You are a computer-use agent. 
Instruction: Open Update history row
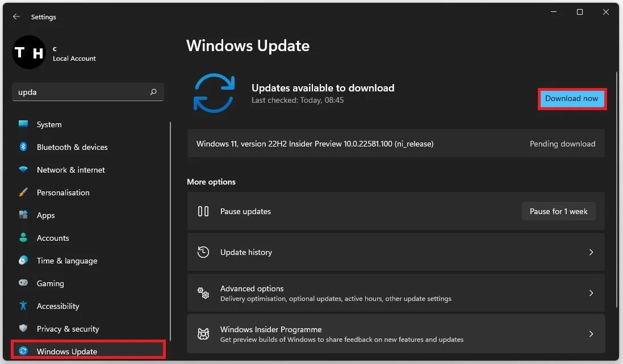click(x=396, y=252)
